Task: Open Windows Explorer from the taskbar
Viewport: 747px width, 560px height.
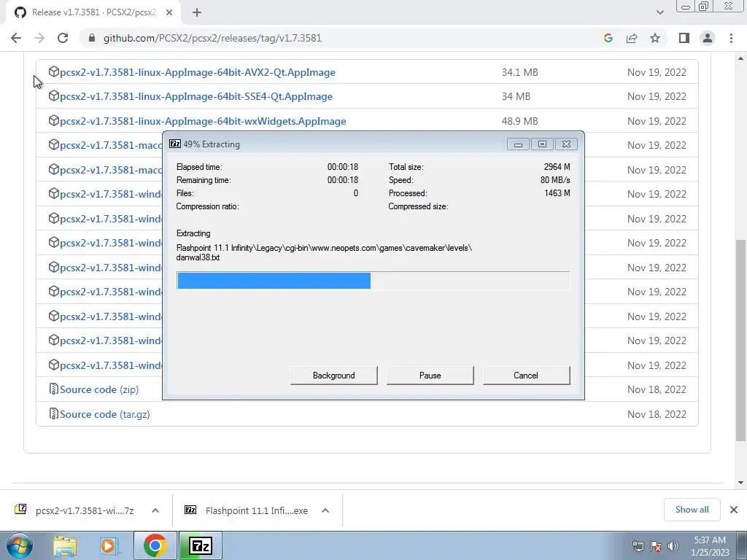Action: 65,545
